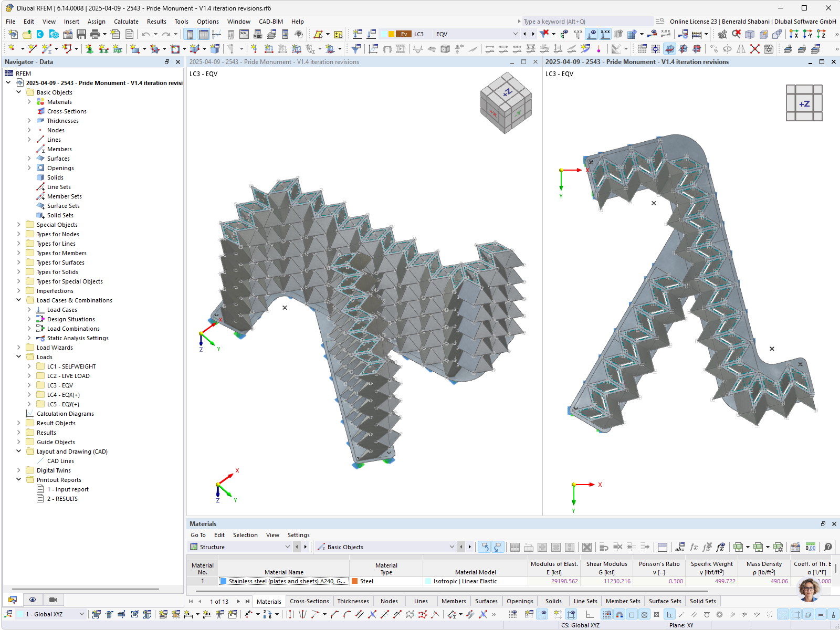840x630 pixels.
Task: Select '2 - RESULTS' printout report
Action: [62, 499]
